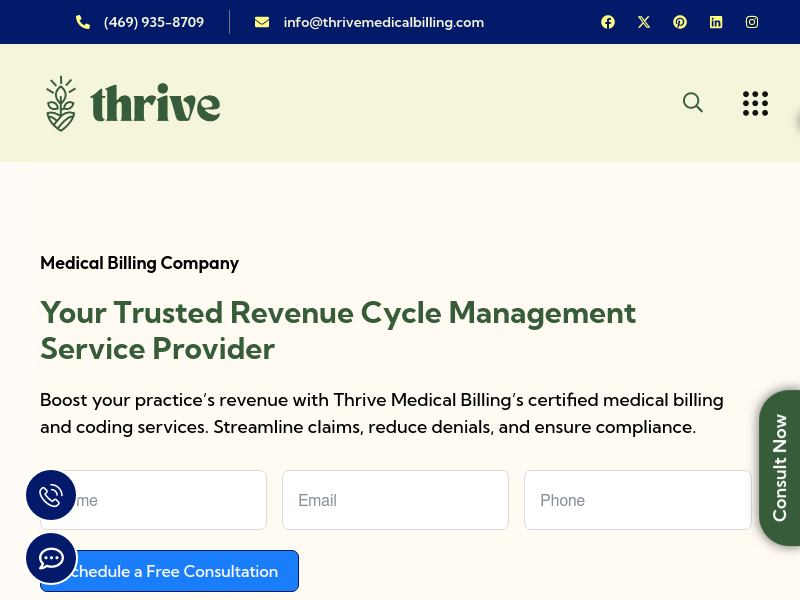Viewport: 800px width, 600px height.
Task: Click the yellow envelope email icon
Action: point(262,22)
